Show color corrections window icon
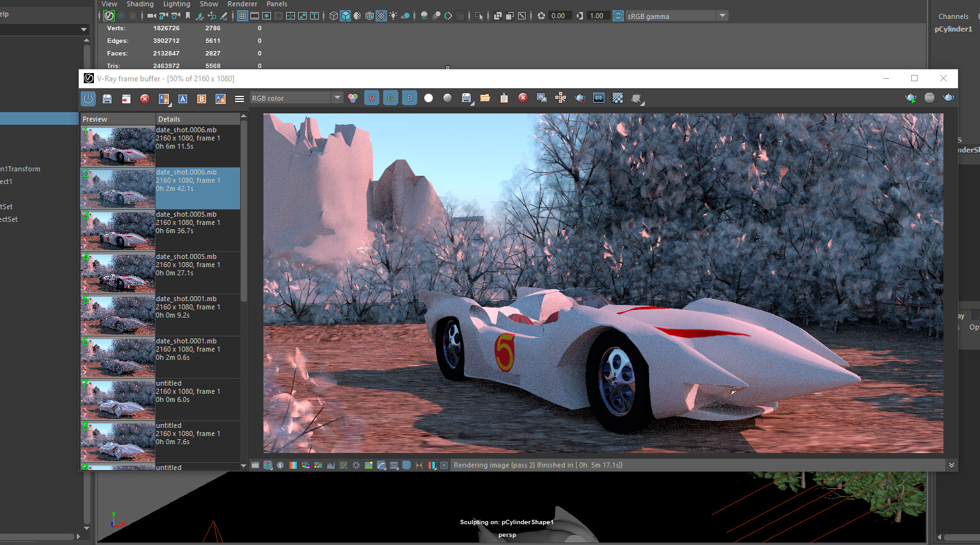This screenshot has width=980, height=545. coord(255,465)
